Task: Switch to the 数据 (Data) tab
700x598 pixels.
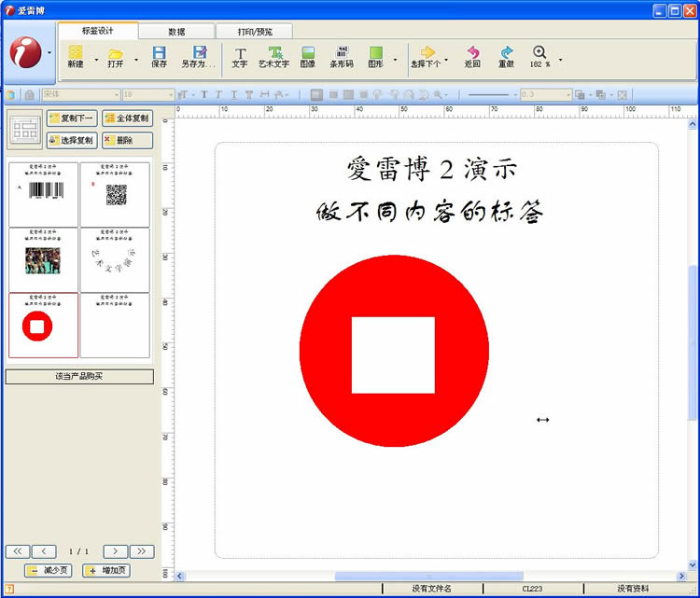Action: 176,32
